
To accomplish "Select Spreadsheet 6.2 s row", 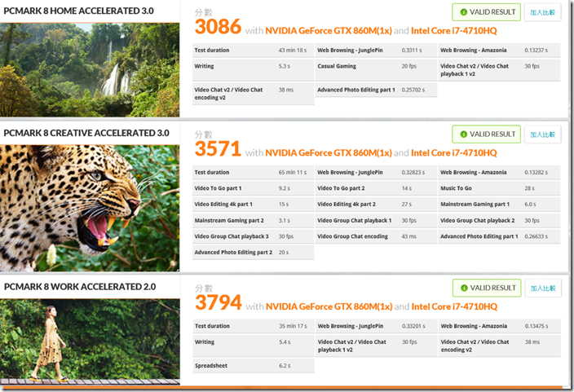I will (x=254, y=366).
